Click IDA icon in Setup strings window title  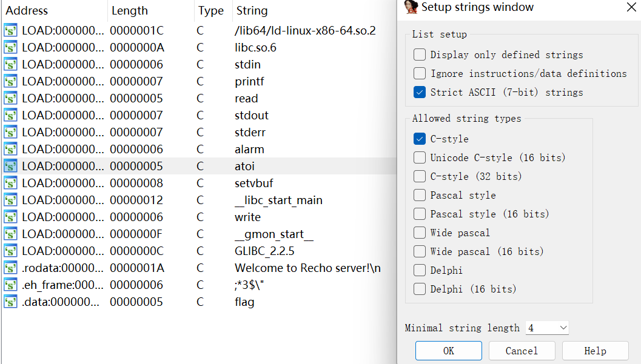click(x=411, y=7)
